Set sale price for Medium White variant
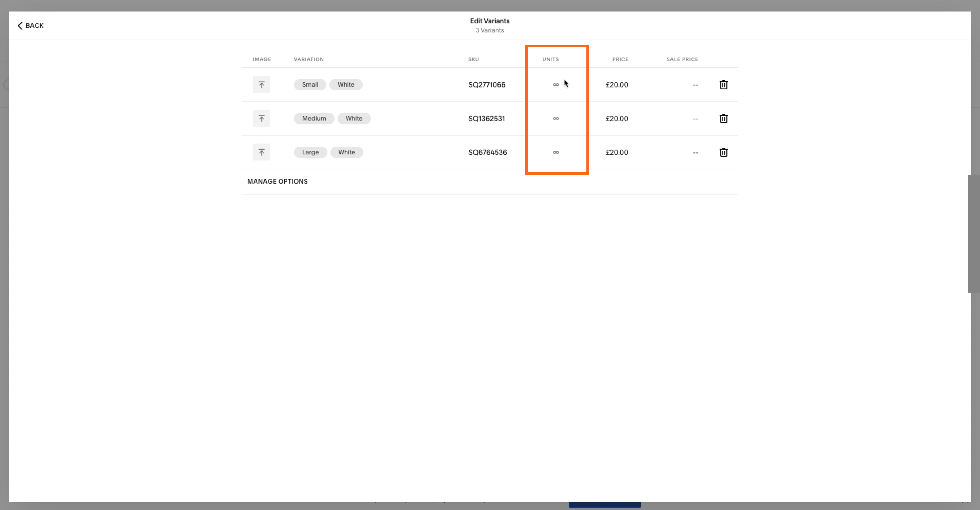980x510 pixels. coord(695,119)
